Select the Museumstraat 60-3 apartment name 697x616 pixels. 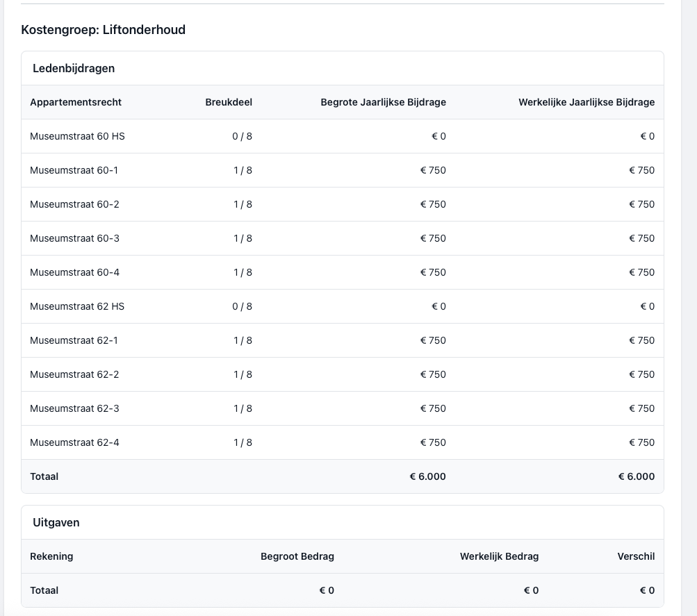tap(74, 238)
